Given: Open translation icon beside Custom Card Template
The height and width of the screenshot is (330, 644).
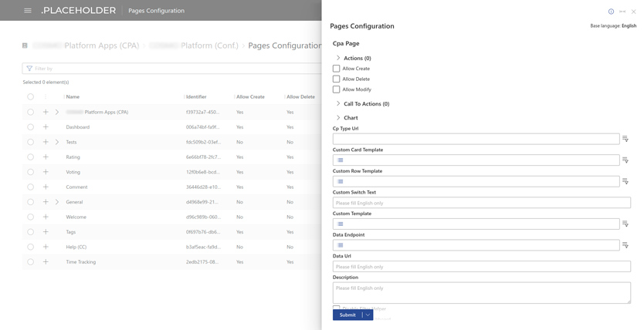Looking at the screenshot, I should (625, 160).
